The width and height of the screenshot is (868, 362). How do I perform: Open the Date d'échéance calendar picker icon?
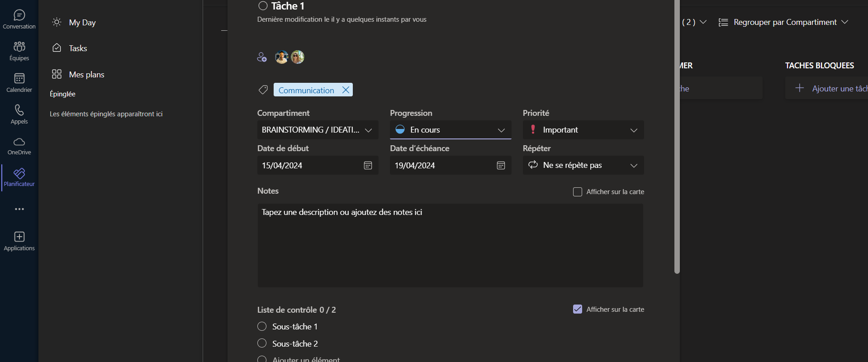pyautogui.click(x=501, y=166)
